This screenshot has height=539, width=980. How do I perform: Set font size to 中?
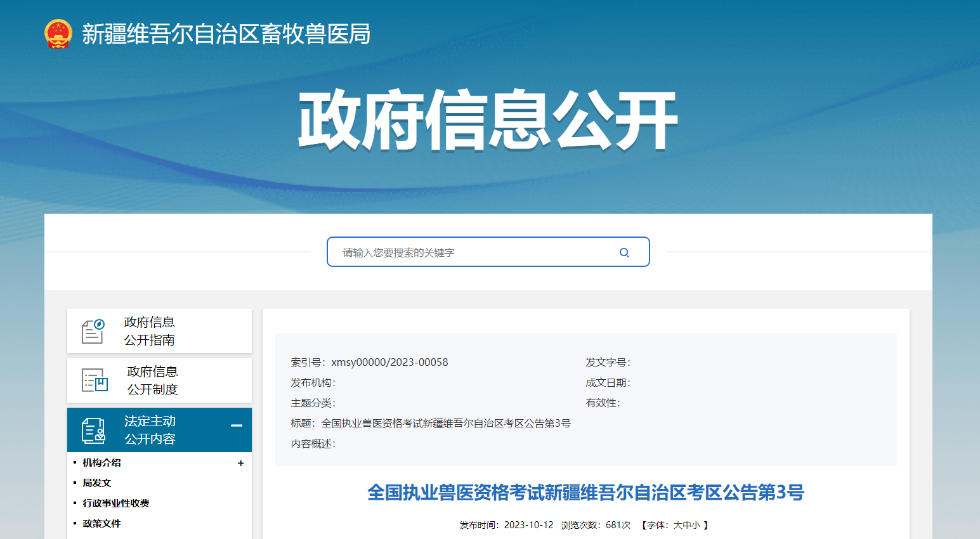(x=687, y=525)
